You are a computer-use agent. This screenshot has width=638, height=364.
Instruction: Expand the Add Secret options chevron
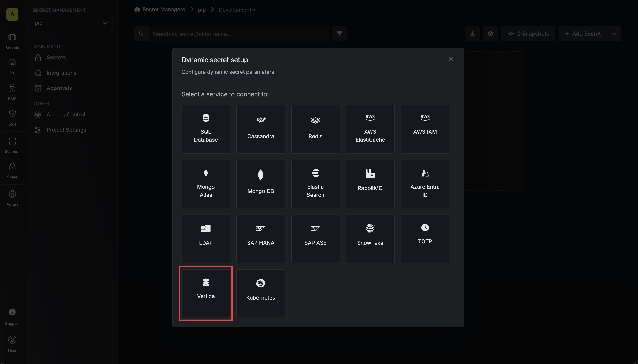pyautogui.click(x=614, y=34)
